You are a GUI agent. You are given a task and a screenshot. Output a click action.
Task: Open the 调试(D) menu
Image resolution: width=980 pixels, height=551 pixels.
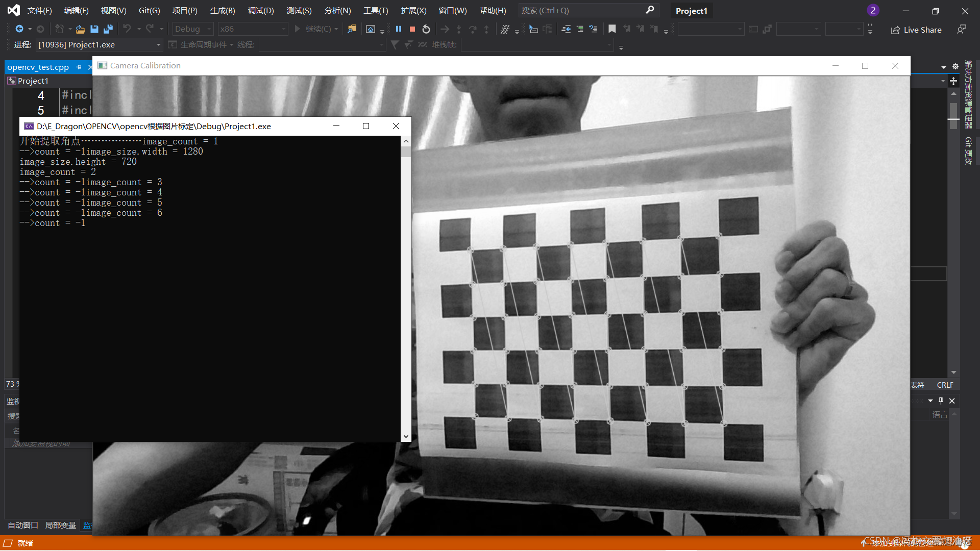pyautogui.click(x=262, y=10)
